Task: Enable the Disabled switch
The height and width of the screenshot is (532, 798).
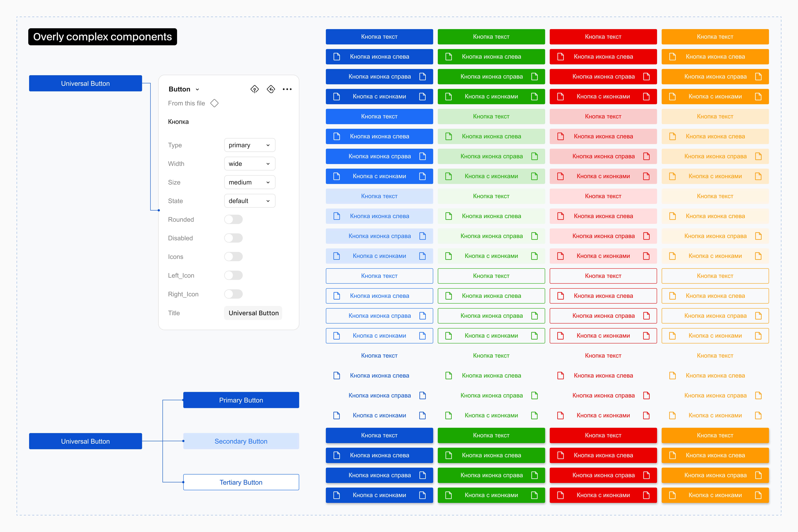Action: 233,238
